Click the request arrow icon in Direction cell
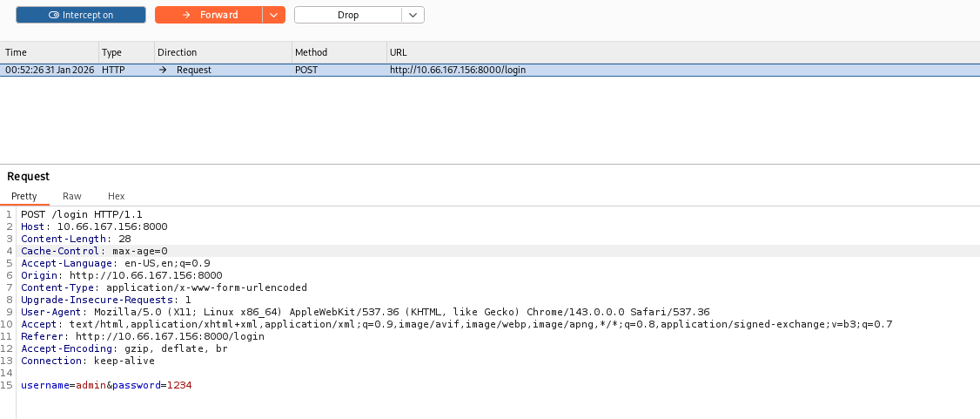 (163, 70)
